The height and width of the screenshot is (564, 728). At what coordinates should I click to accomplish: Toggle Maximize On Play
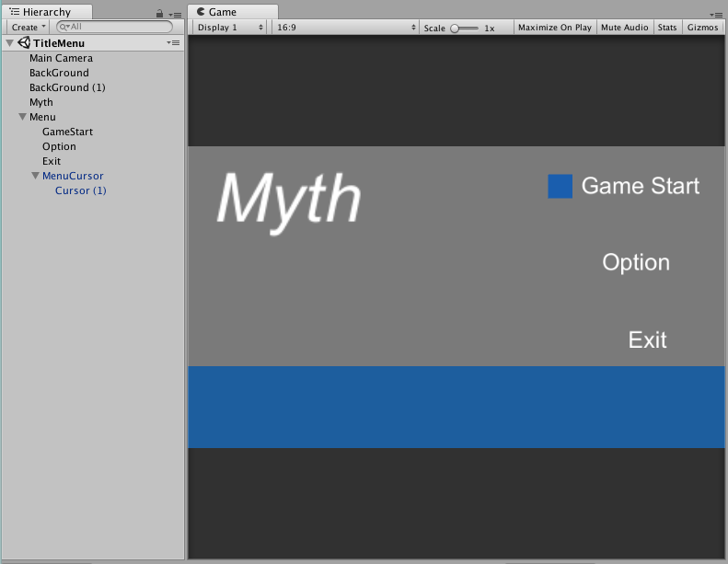click(x=555, y=28)
